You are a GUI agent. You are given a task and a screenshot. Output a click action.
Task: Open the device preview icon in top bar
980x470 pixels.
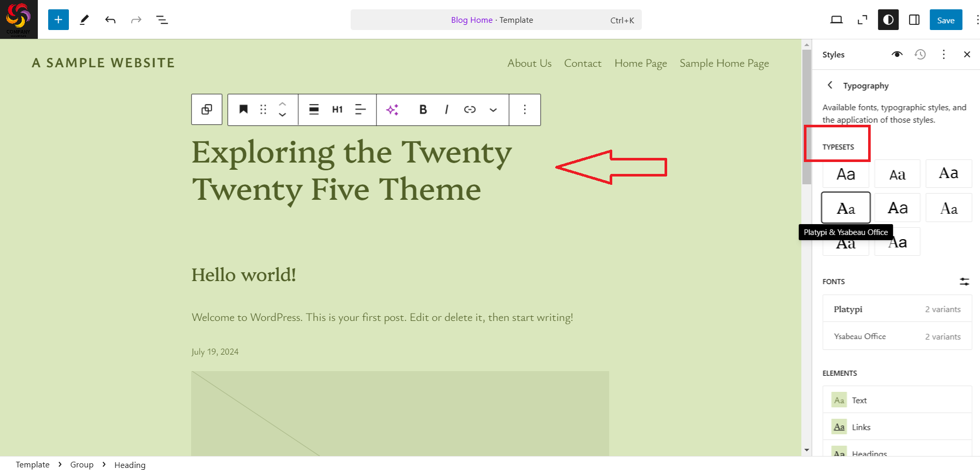click(x=836, y=20)
